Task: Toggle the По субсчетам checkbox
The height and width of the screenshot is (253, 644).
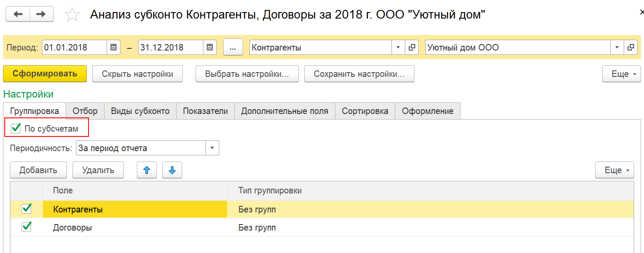Action: pos(16,128)
